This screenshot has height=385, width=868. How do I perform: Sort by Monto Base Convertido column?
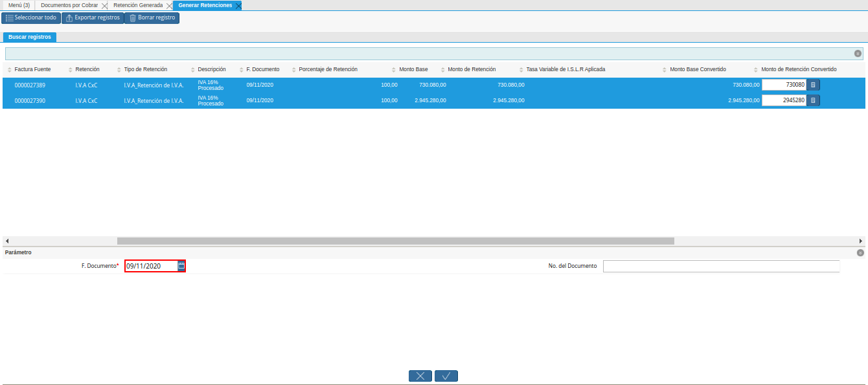(698, 69)
